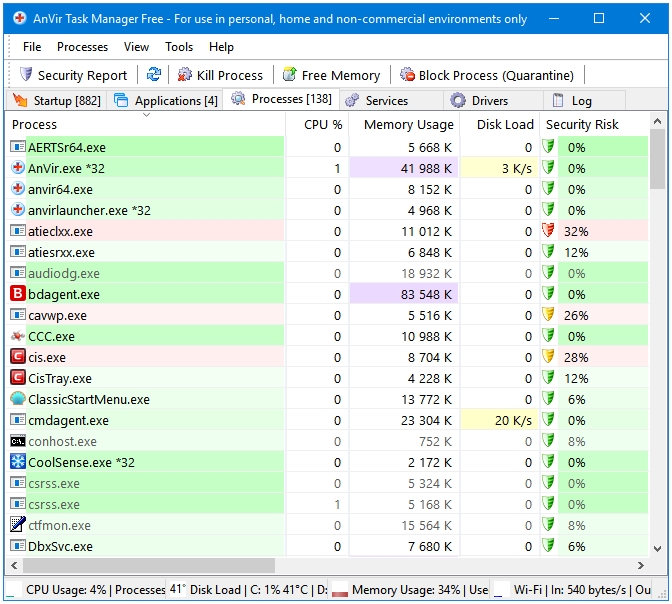672x604 pixels.
Task: Click the Block Process quarantine icon
Action: coord(407,75)
